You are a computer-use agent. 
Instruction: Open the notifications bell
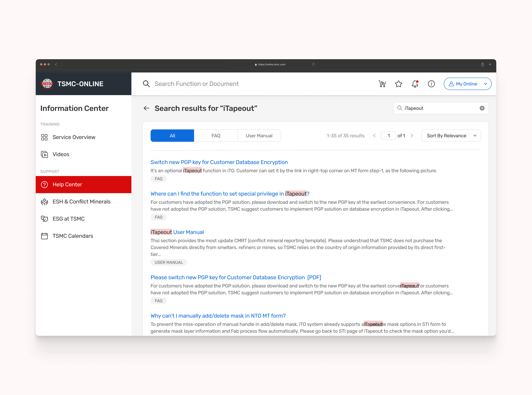pyautogui.click(x=415, y=84)
